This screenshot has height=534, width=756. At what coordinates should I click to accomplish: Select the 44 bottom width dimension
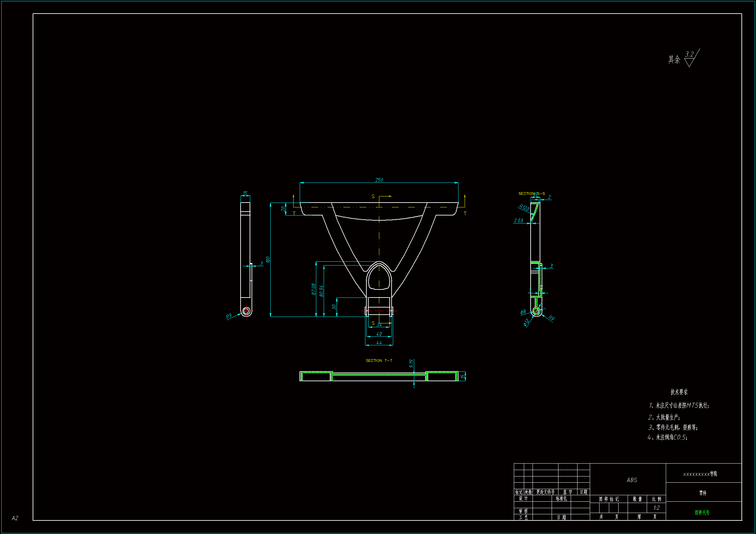[379, 342]
